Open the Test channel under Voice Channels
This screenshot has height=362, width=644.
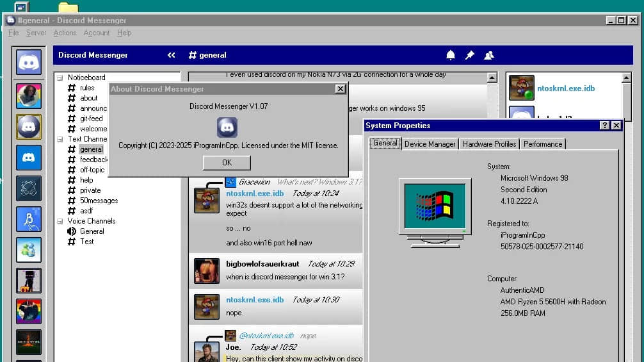click(x=86, y=242)
